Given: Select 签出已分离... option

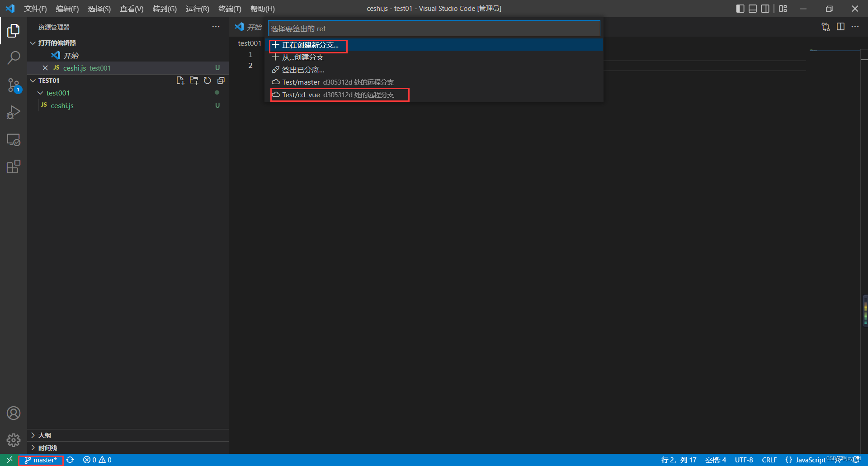Looking at the screenshot, I should [x=434, y=70].
